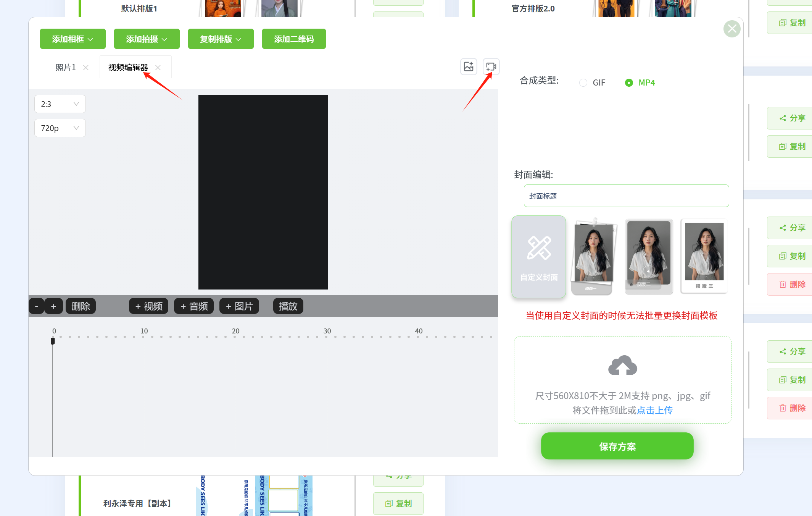
Task: Select the GIF radio button
Action: [583, 82]
